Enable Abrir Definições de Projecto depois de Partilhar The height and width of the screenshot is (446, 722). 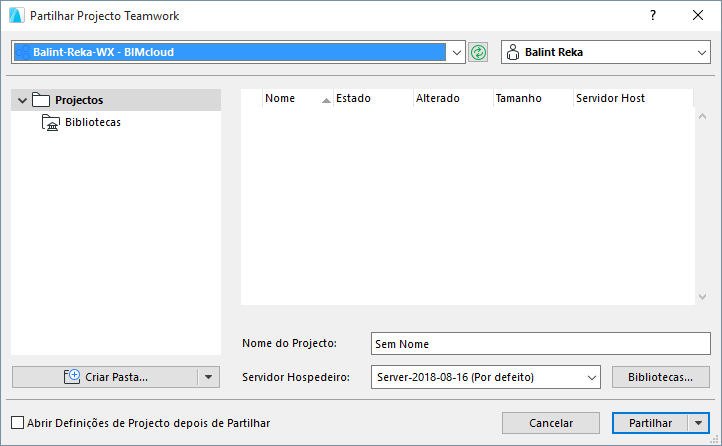click(x=17, y=423)
